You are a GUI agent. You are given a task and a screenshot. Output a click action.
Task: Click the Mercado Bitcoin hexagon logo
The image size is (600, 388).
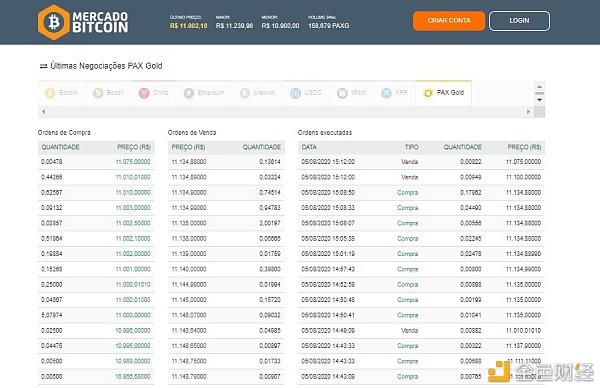[x=54, y=22]
